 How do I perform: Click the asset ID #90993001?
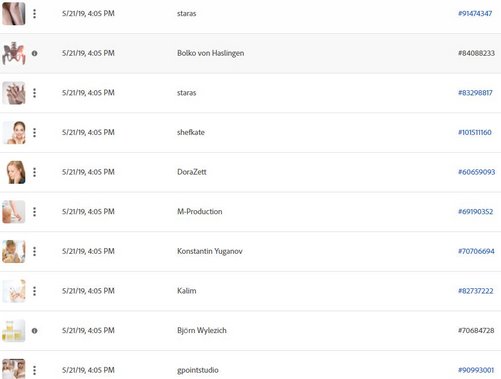click(x=476, y=370)
